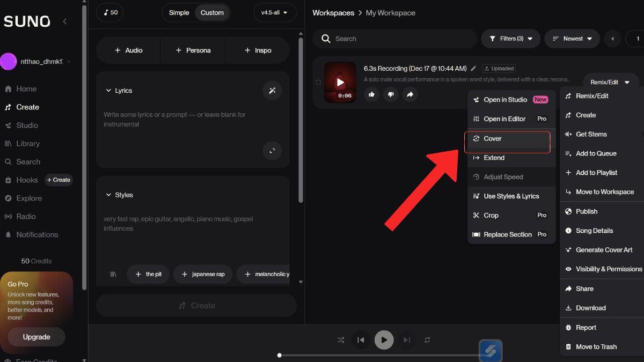This screenshot has height=362, width=644.
Task: Enable shuffle in the playback bar
Action: point(340,339)
